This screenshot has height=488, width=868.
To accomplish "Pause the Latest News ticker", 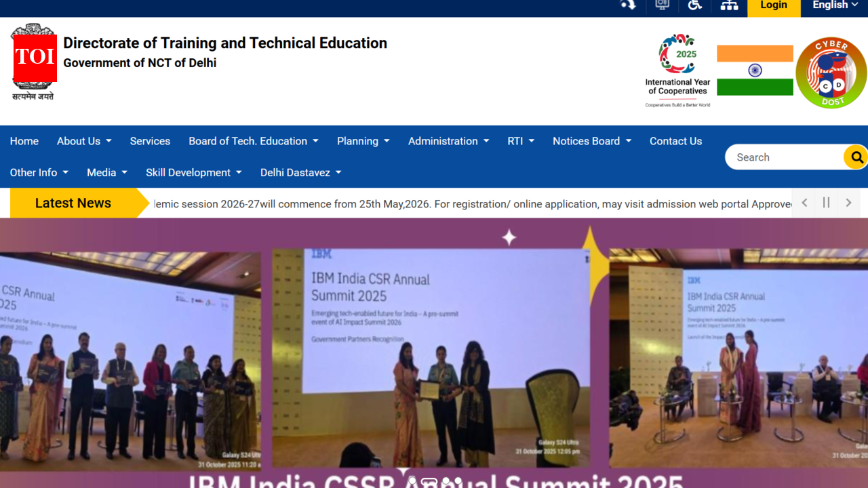I will point(826,203).
